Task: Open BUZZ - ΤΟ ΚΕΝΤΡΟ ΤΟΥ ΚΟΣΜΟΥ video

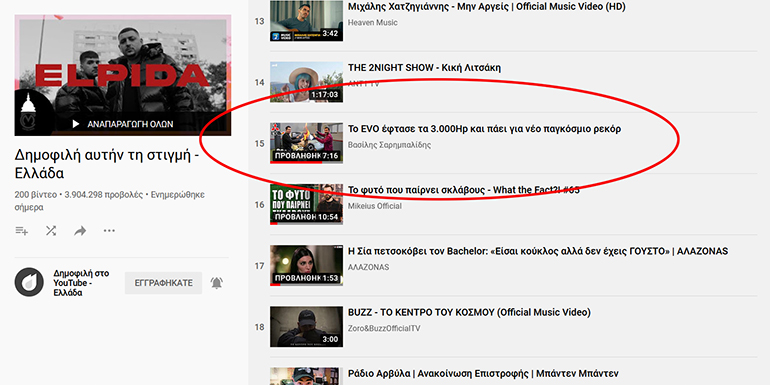Action: point(469,312)
